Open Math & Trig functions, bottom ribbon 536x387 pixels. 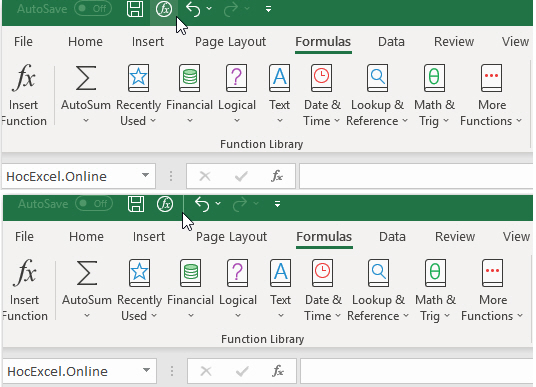[x=435, y=290]
